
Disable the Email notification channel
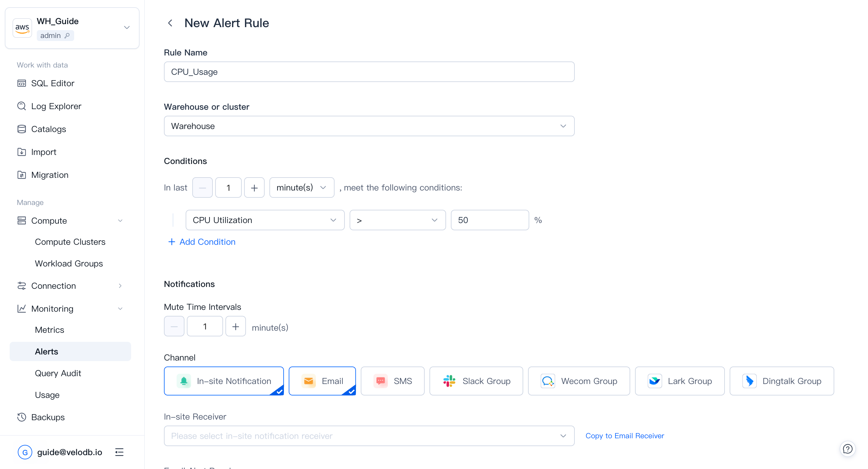pyautogui.click(x=322, y=381)
